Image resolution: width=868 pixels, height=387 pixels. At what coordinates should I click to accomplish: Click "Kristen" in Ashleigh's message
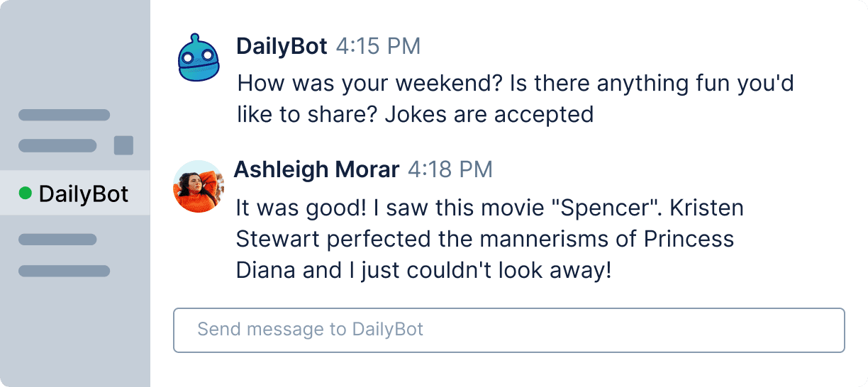click(x=706, y=208)
